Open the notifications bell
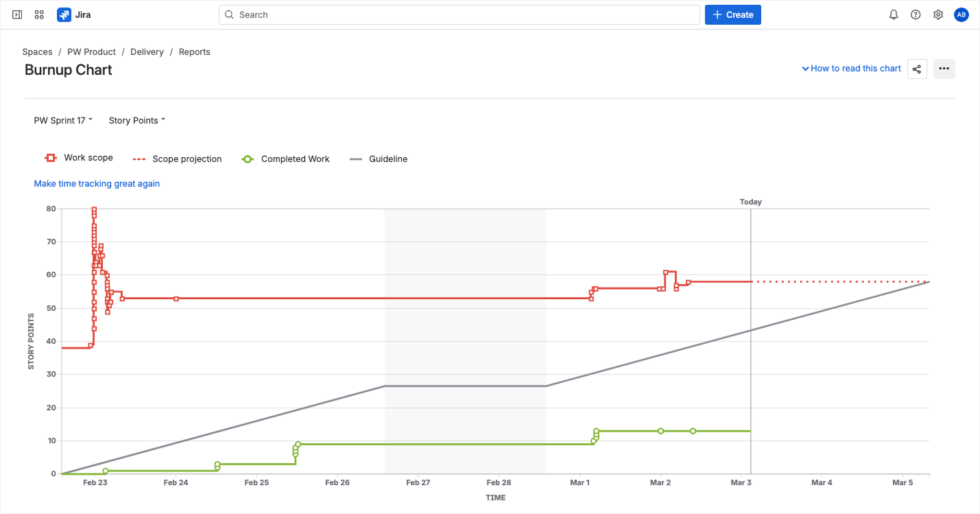980x514 pixels. 894,14
